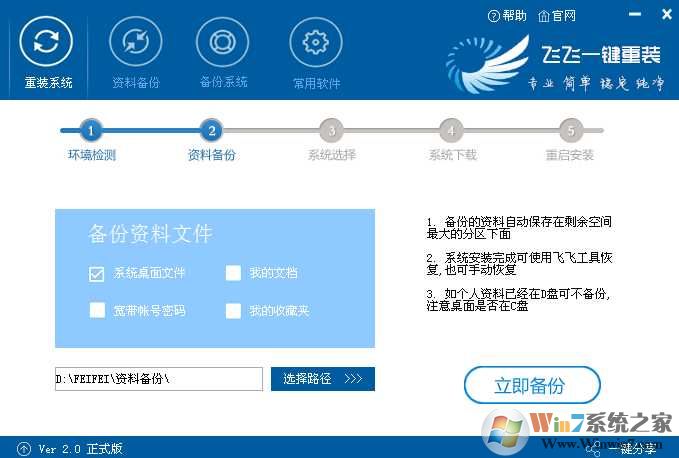Image resolution: width=679 pixels, height=458 pixels.
Task: Check the 我的收藏夹 checkbox
Action: point(233,310)
